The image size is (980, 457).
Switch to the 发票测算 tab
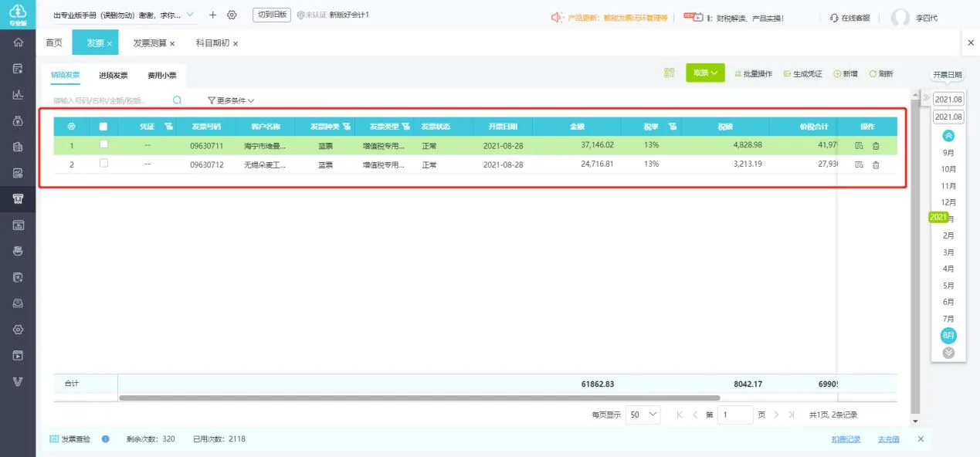(150, 43)
